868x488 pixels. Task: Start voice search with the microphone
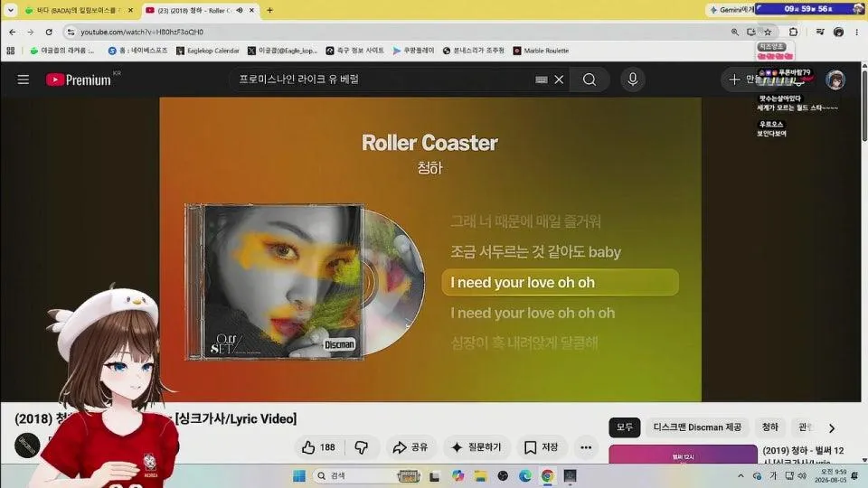click(633, 80)
